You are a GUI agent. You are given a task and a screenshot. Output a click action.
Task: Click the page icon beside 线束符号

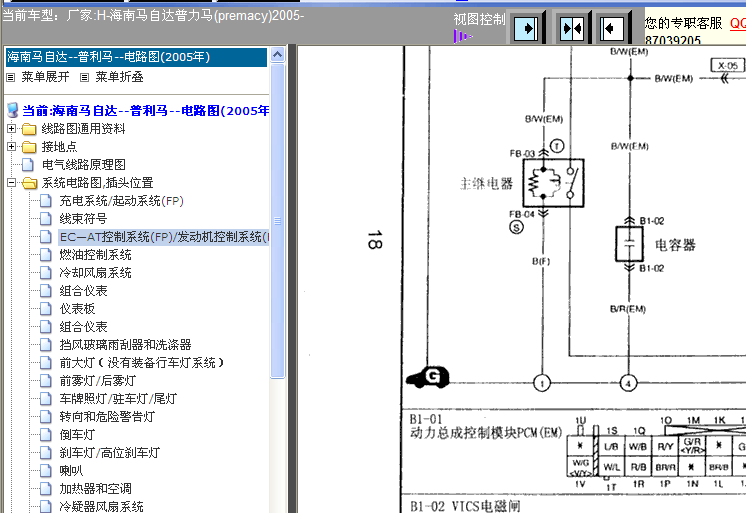46,219
